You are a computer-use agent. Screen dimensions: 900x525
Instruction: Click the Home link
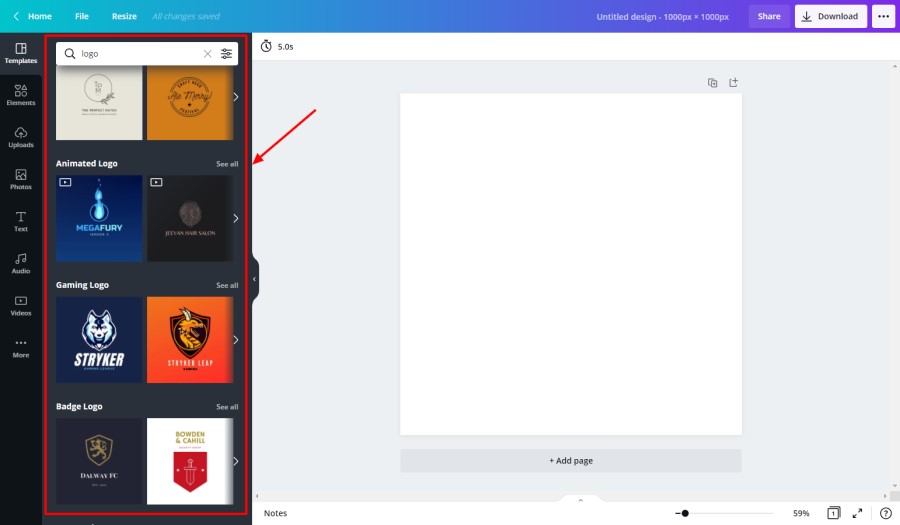[40, 16]
